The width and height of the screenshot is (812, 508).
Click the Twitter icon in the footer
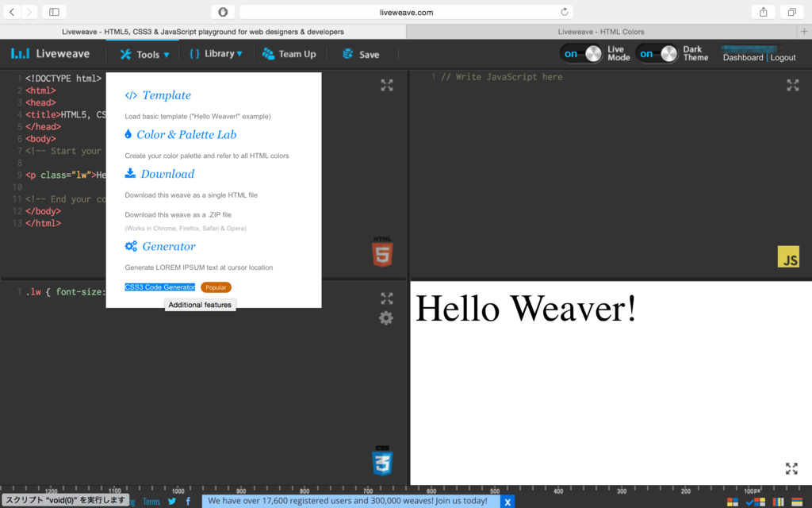171,501
